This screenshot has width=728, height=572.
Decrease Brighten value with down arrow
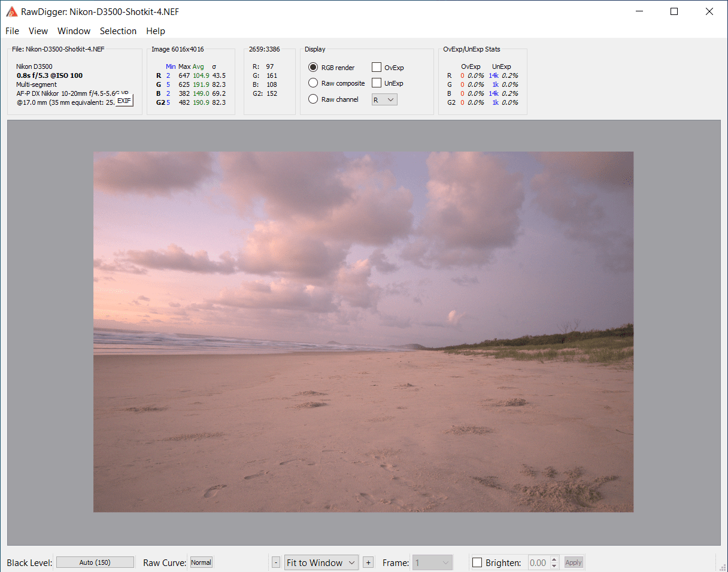554,566
